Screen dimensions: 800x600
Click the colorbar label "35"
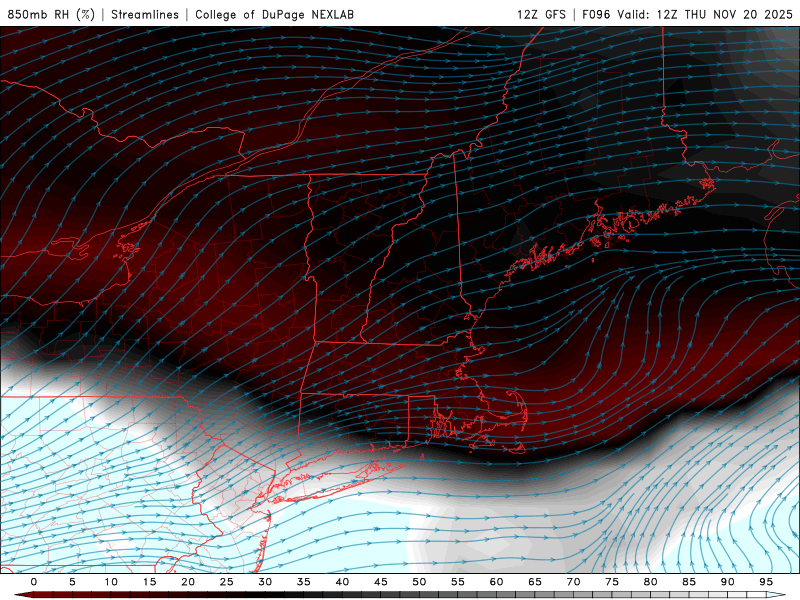pyautogui.click(x=304, y=582)
